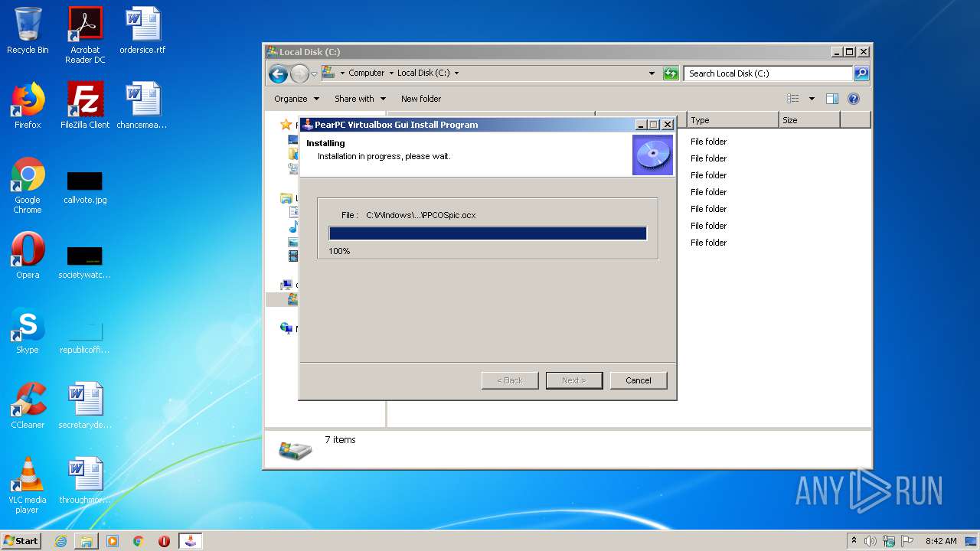Open the secretaryde... Word document icon
980x551 pixels.
click(85, 406)
